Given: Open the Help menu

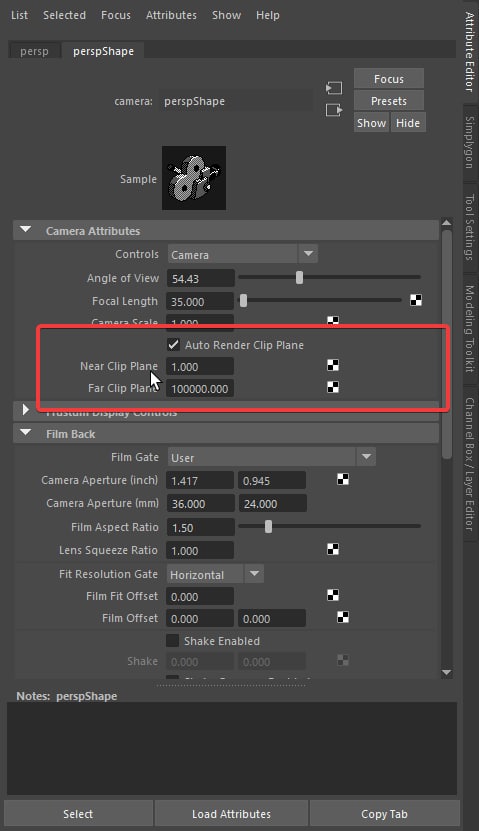Looking at the screenshot, I should click(268, 15).
